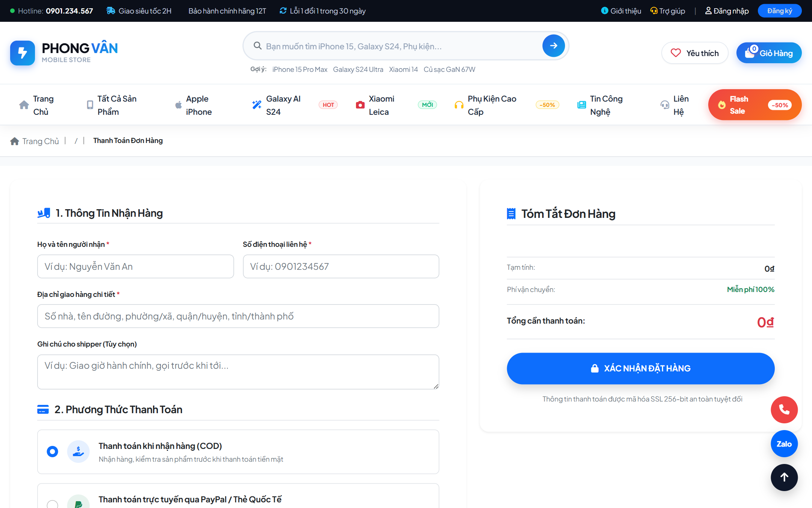Click the Flash Sale flame icon
Screen dimensions: 812x508
pyautogui.click(x=722, y=105)
